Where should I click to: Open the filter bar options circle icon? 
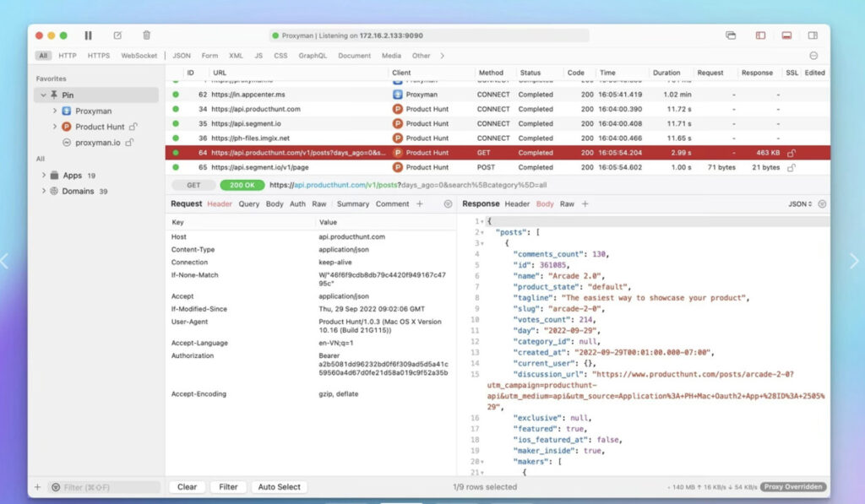pos(813,56)
